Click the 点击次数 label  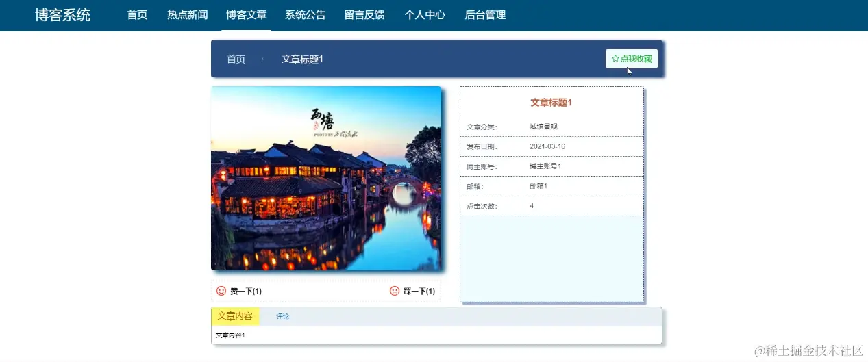pos(482,206)
